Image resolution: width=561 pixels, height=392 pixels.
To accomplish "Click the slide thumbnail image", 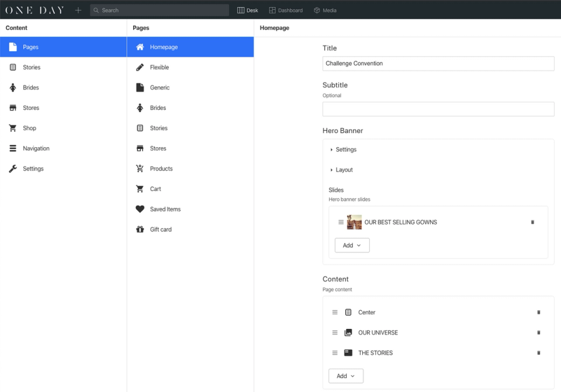I will pyautogui.click(x=354, y=222).
